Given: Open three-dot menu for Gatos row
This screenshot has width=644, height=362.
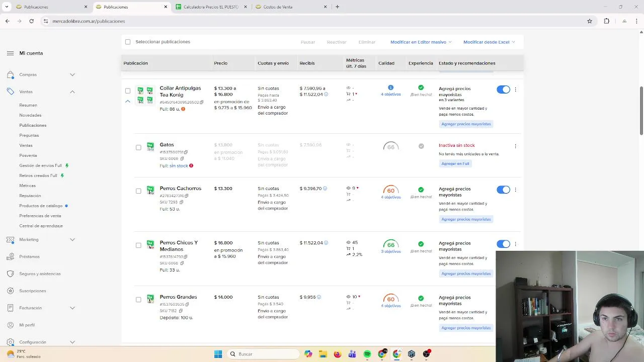Looking at the screenshot, I should tap(515, 146).
